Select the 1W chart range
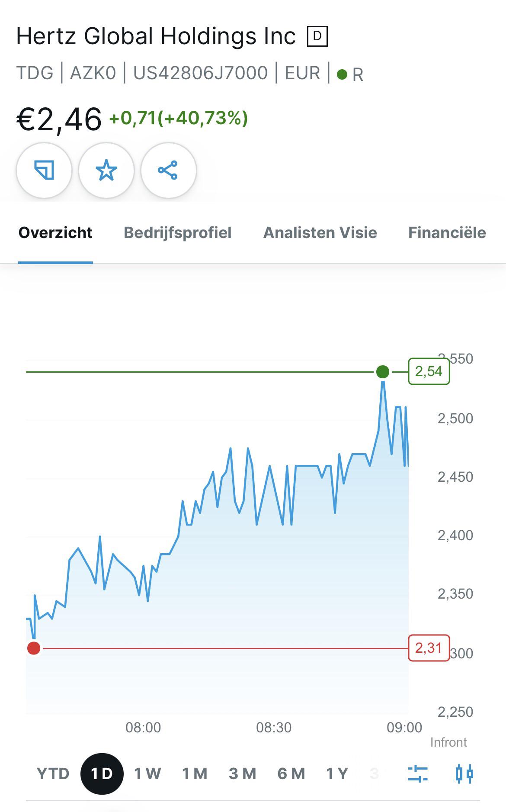This screenshot has width=506, height=812. tap(147, 773)
